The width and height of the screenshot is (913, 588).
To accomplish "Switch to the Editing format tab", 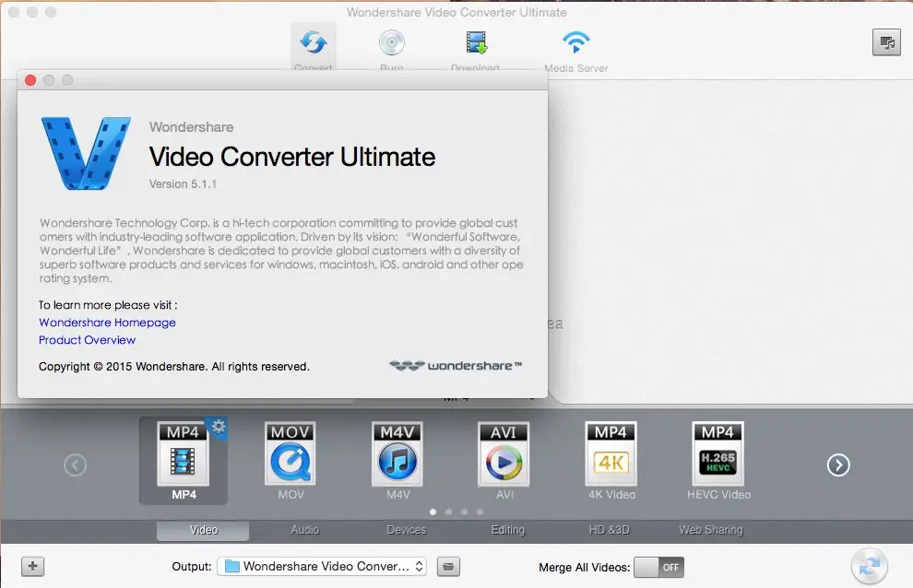I will point(508,530).
